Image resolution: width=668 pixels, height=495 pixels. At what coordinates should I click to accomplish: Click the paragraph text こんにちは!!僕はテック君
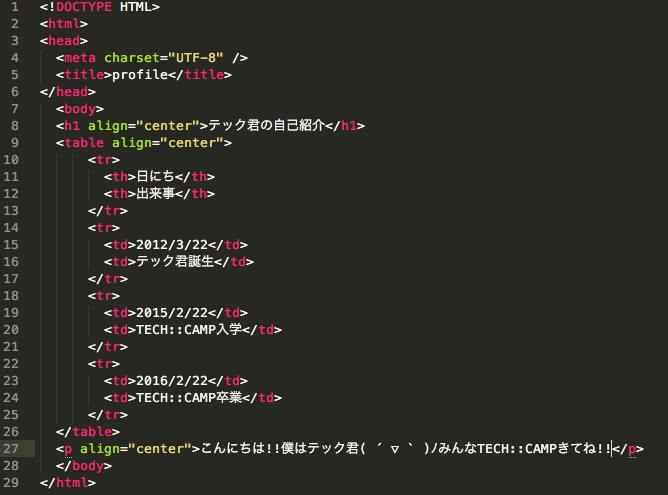[279, 449]
